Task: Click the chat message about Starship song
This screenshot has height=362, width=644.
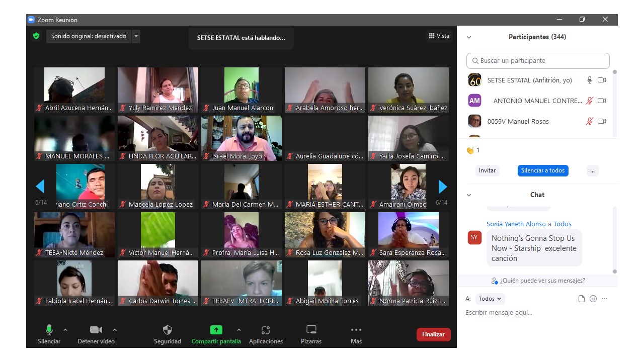Action: [x=534, y=248]
